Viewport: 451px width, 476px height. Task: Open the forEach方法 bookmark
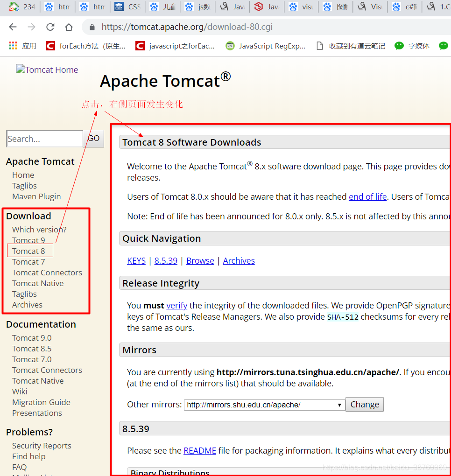pyautogui.click(x=85, y=46)
